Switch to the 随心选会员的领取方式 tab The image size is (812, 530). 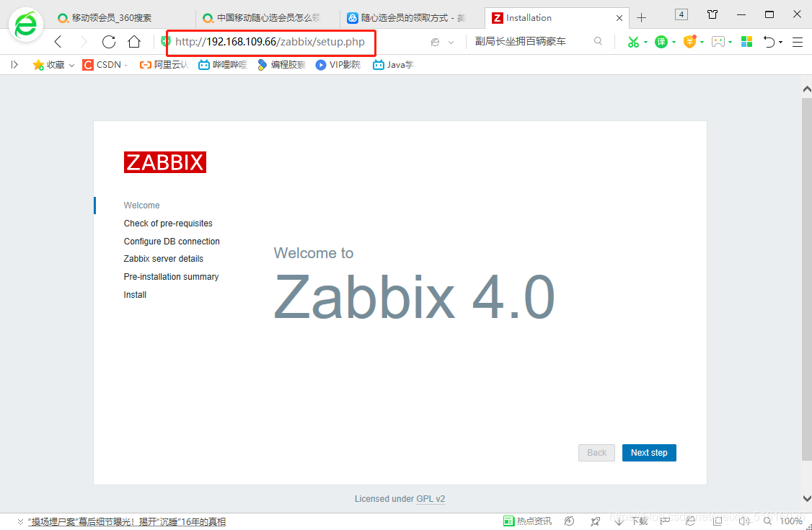pyautogui.click(x=412, y=18)
